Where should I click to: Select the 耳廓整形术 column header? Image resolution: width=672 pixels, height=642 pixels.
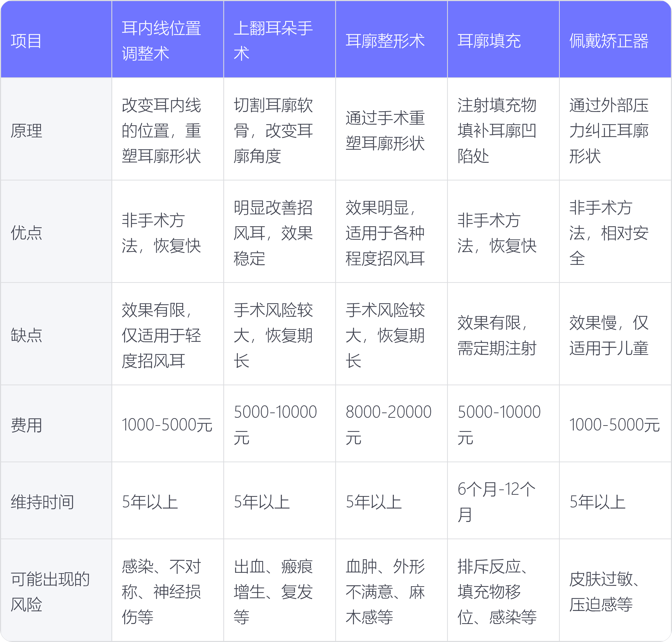coord(391,39)
